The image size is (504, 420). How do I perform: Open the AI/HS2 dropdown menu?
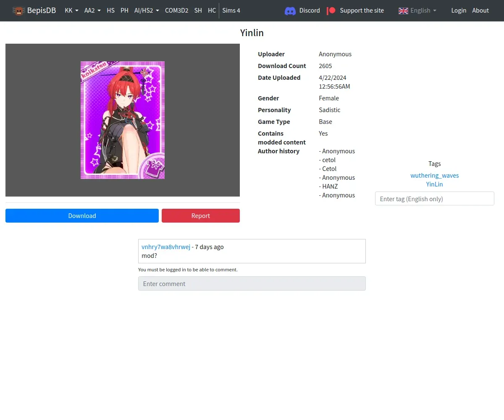click(147, 10)
